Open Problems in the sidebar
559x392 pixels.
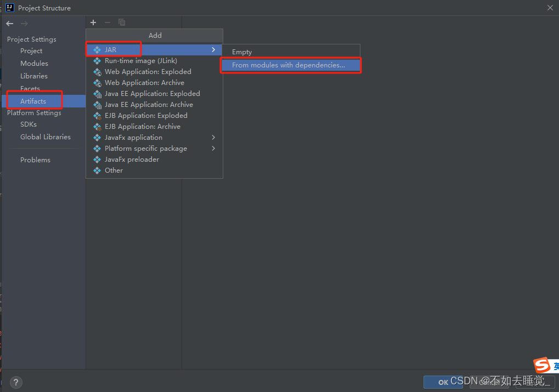tap(35, 160)
